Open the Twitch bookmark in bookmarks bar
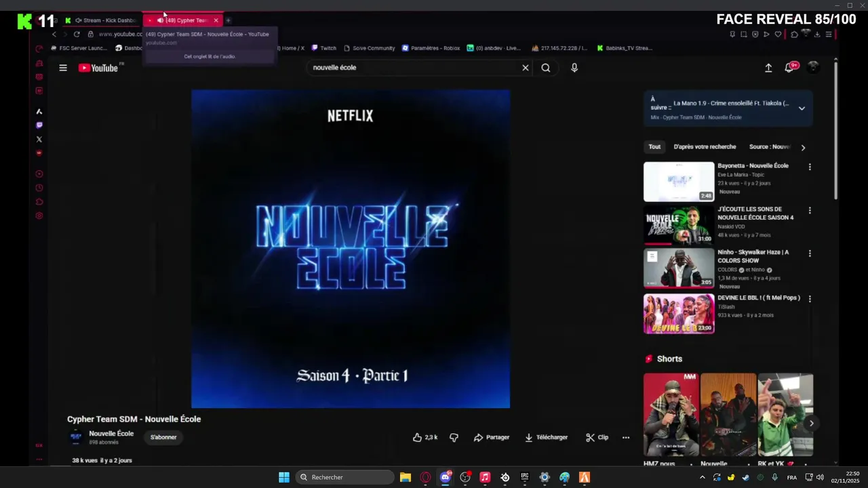 tap(323, 48)
